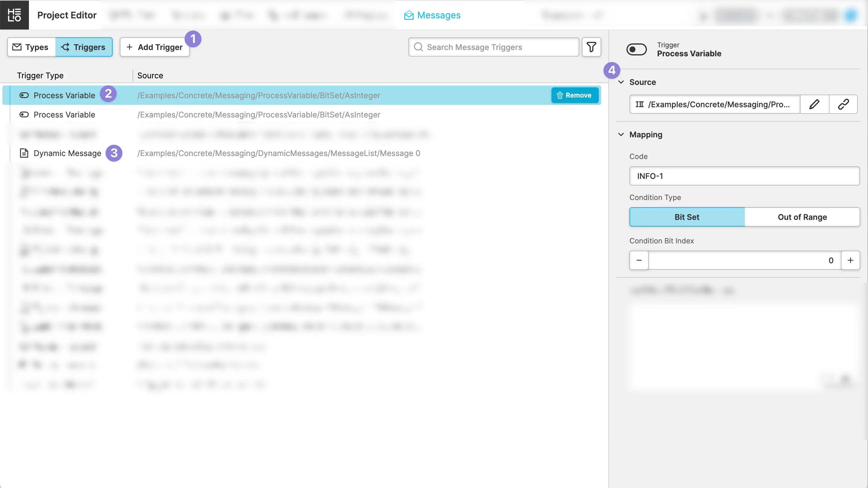Viewport: 868px width, 488px height.
Task: Increase the Condition Bit Index
Action: point(850,260)
